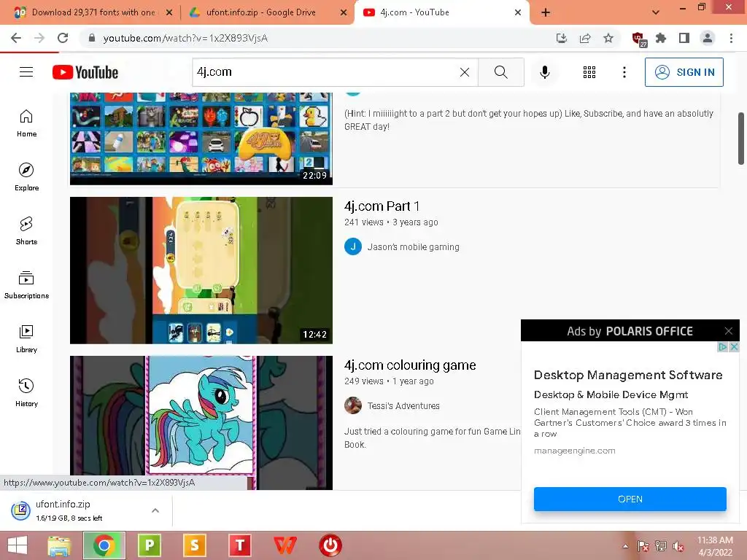Open the WPS Office taskbar icon
This screenshot has height=560, width=747.
[x=285, y=545]
